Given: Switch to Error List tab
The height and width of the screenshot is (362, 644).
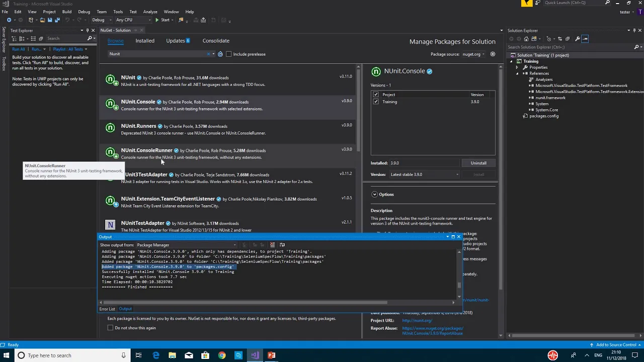Looking at the screenshot, I should (107, 309).
